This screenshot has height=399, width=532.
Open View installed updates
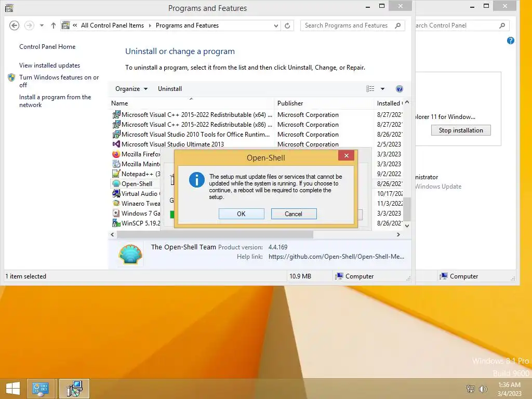pos(49,65)
